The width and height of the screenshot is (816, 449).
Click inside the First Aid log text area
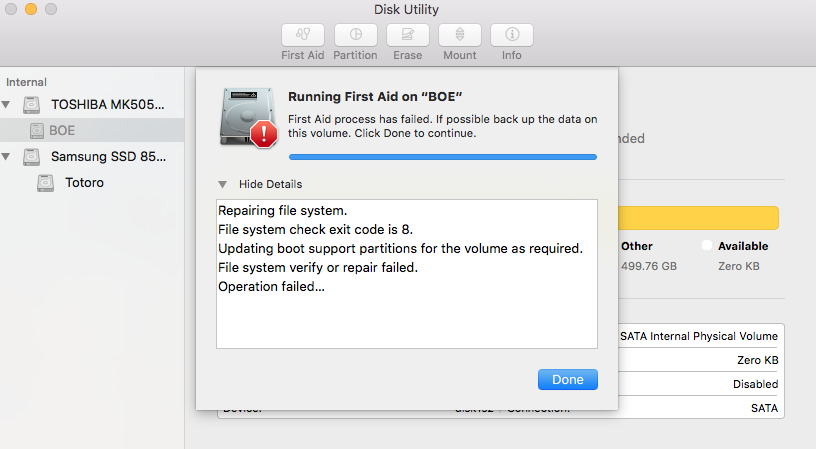point(406,310)
